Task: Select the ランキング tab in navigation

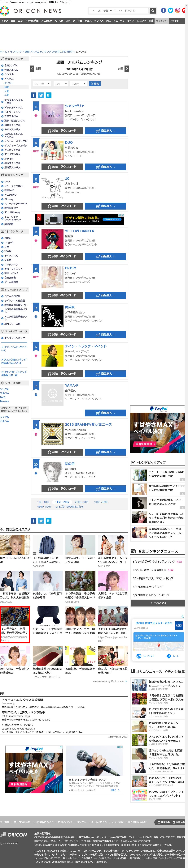Action: tap(161, 21)
